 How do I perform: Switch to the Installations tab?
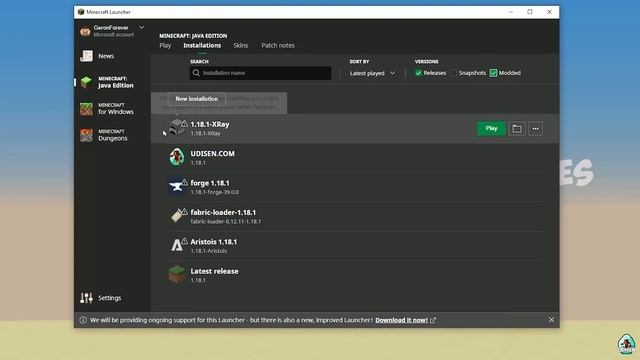pyautogui.click(x=202, y=45)
